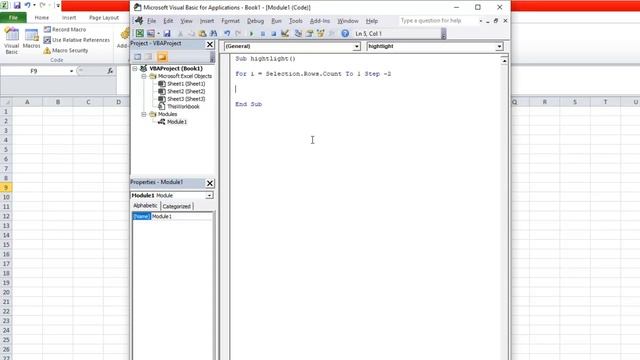
Task: Open the Format menu in VBA editor
Action: click(230, 21)
